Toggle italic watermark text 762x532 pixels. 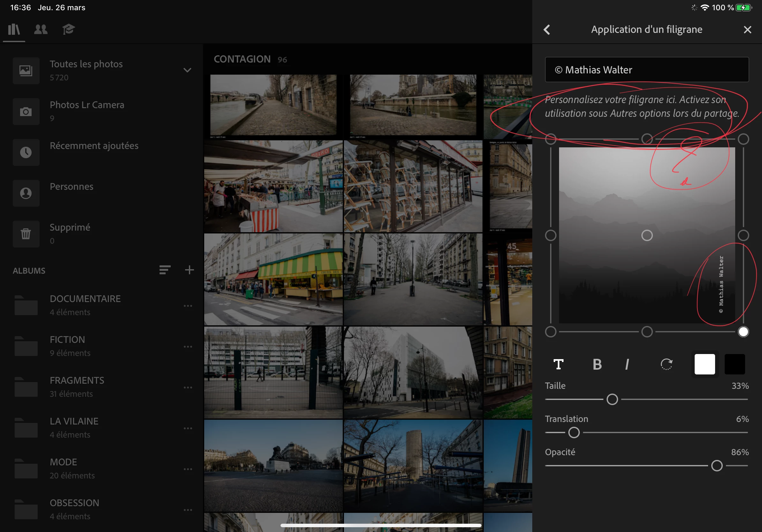tap(627, 364)
